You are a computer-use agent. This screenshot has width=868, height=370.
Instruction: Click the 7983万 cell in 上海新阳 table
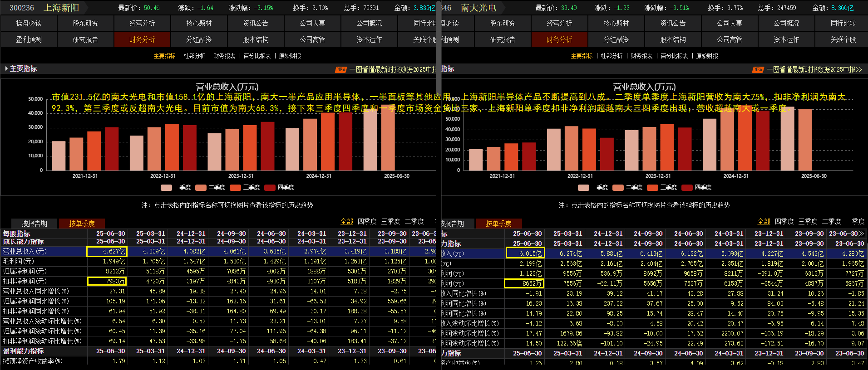tap(107, 281)
